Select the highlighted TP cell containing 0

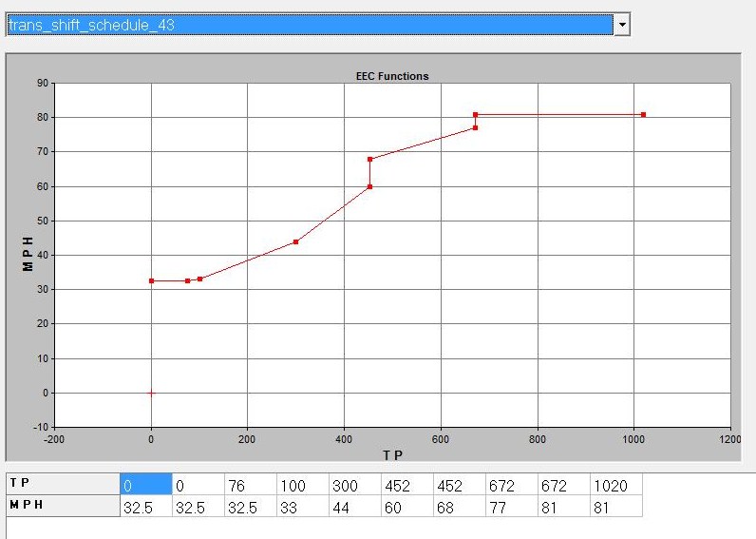pos(146,484)
